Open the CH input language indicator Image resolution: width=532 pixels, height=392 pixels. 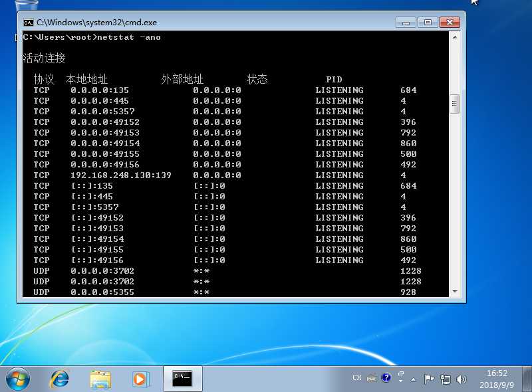pos(356,377)
